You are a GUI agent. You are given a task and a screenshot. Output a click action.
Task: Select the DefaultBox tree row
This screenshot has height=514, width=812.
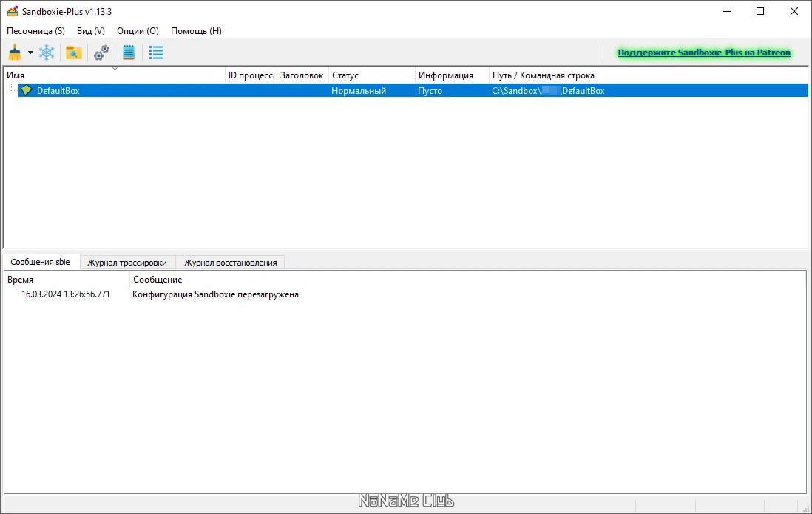[x=413, y=90]
